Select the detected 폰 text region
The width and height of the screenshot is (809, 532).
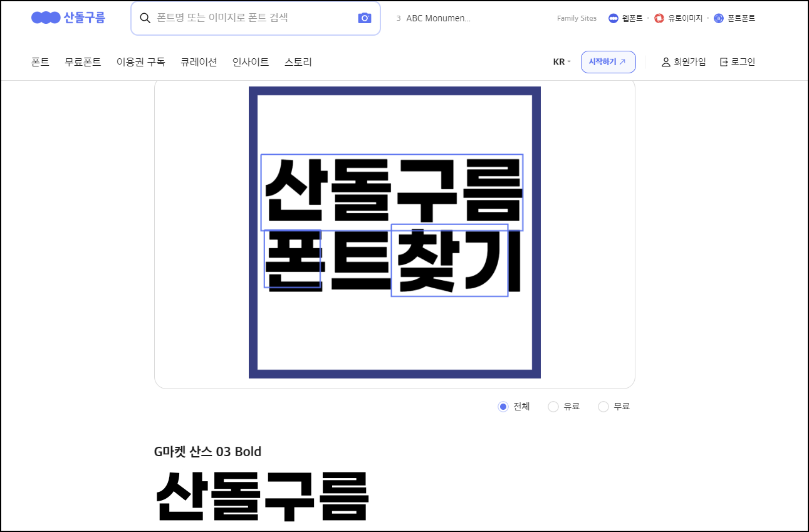293,259
